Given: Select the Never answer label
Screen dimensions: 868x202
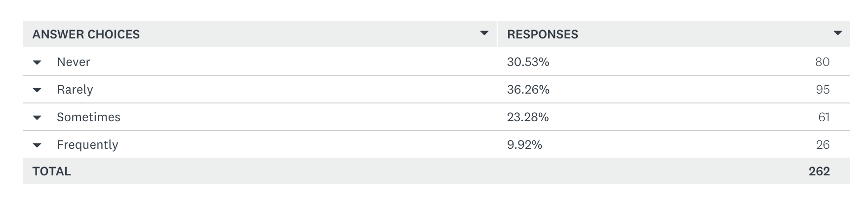Looking at the screenshot, I should [73, 62].
